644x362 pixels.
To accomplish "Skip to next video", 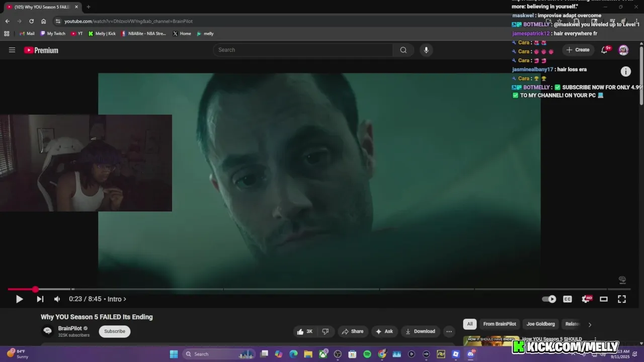I will [40, 299].
